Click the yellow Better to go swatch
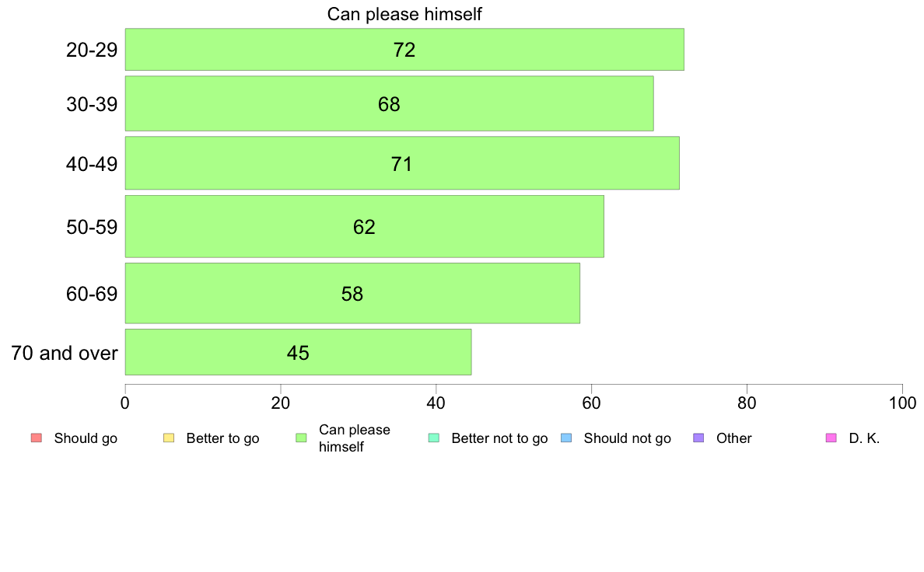 [169, 438]
